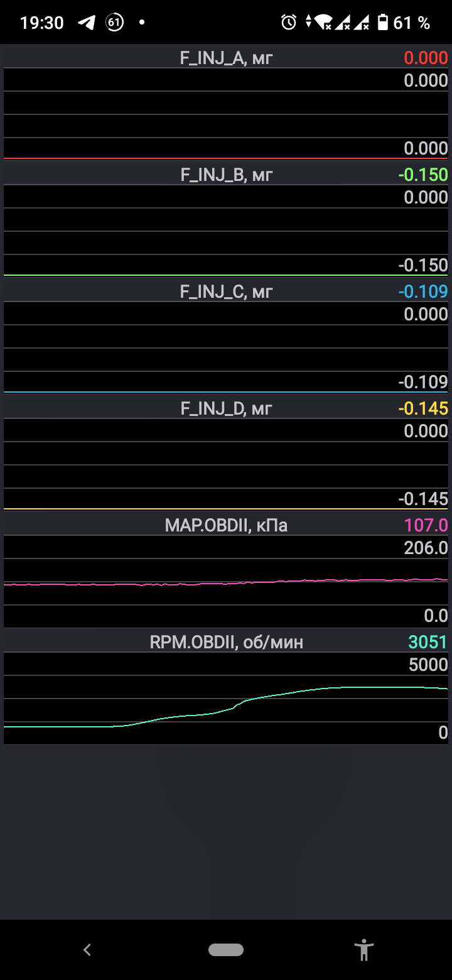
Task: Tap the green -0.150 current value
Action: coord(423,175)
